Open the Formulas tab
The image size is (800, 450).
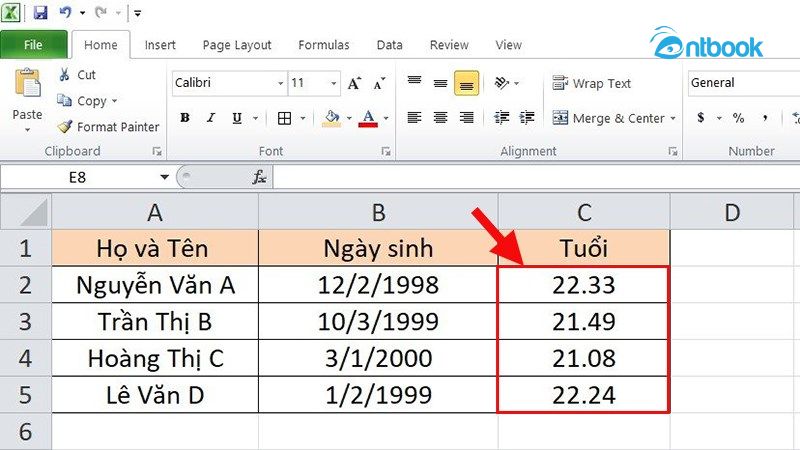click(324, 45)
